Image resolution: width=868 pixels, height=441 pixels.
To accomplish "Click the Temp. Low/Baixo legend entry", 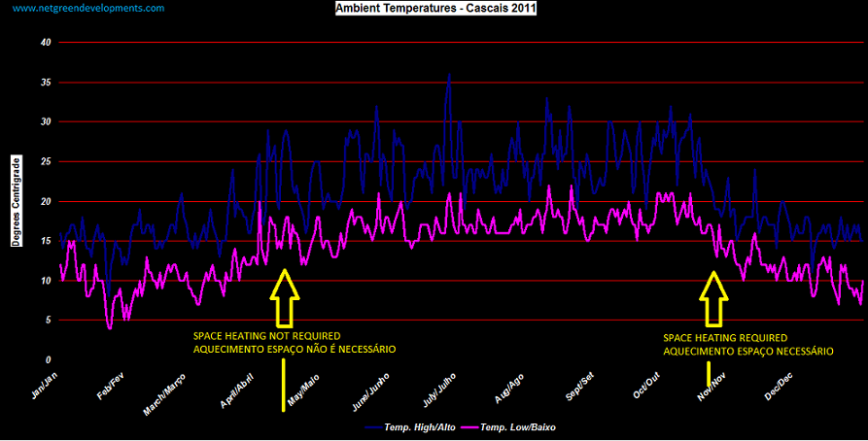I will [x=509, y=427].
